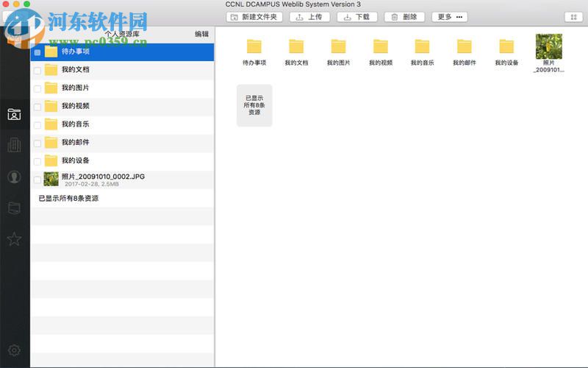The height and width of the screenshot is (368, 588).
Task: Toggle checkbox for 我的设备 row
Action: click(37, 161)
